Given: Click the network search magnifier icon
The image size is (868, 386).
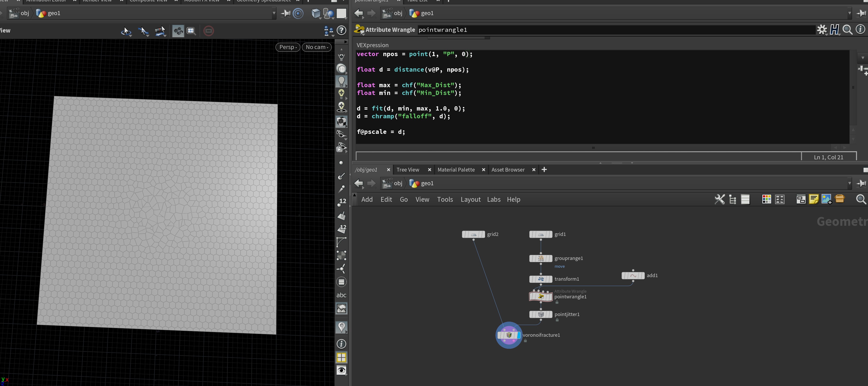Looking at the screenshot, I should coord(861,199).
